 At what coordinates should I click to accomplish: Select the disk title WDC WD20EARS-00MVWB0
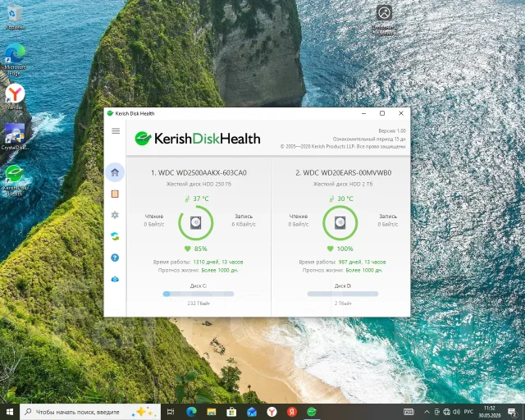(x=343, y=173)
